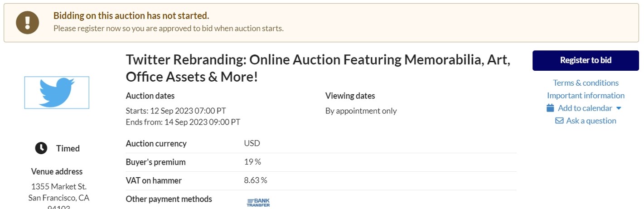The image size is (644, 209).
Task: Click the calendar icon beside Add to calendar
Action: click(x=550, y=108)
